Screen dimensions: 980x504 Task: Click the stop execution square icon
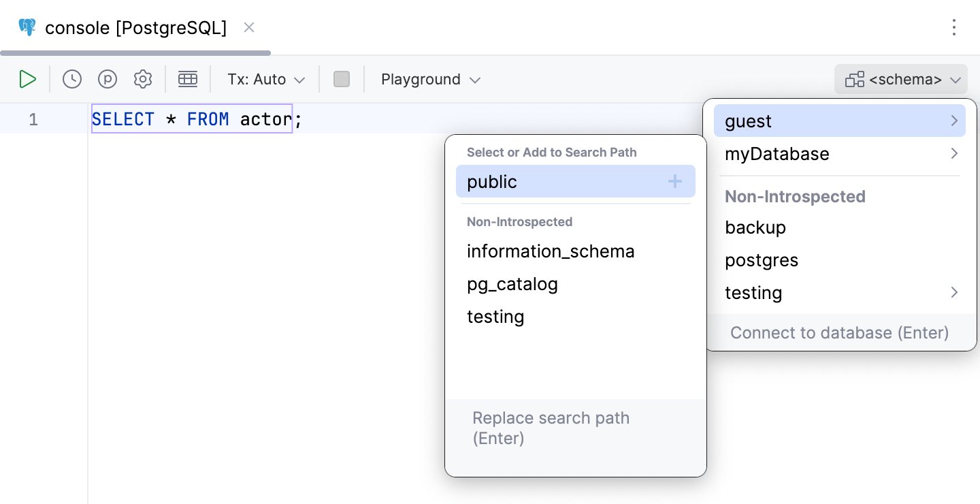click(x=341, y=79)
